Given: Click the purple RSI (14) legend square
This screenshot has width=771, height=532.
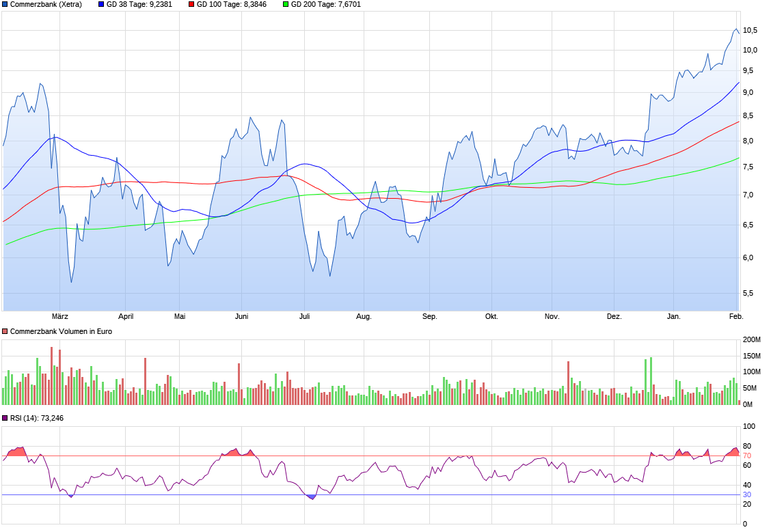Looking at the screenshot, I should 5,418.
